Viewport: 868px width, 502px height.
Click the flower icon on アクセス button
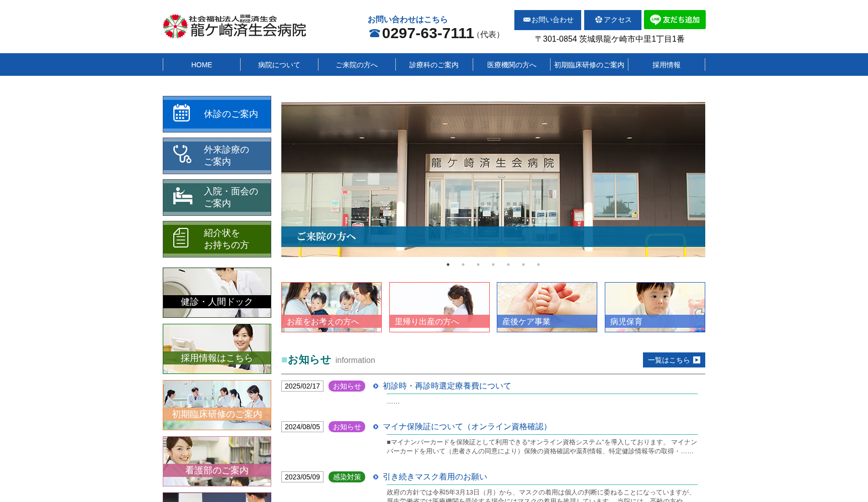click(598, 20)
